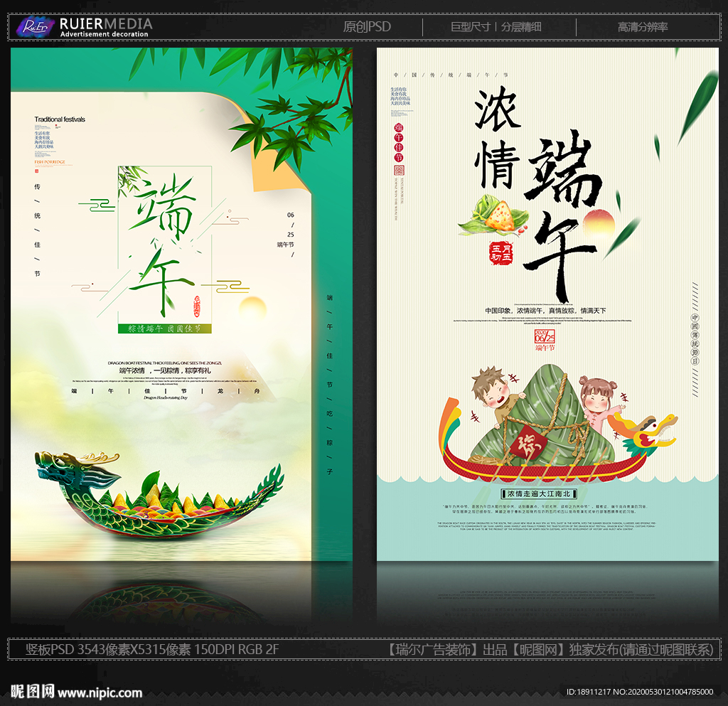Click the '竖板PSD 3543像素X5315像素 150DPI RGB 2F' info
728x706 pixels.
click(152, 649)
